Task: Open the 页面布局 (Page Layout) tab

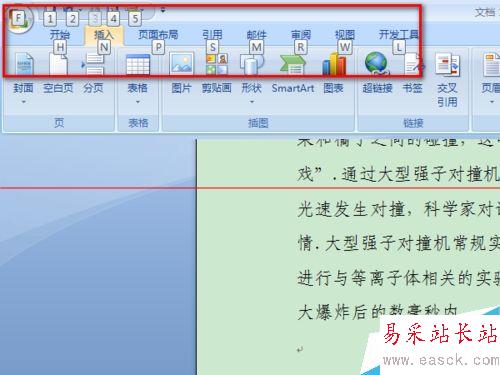Action: 158,35
